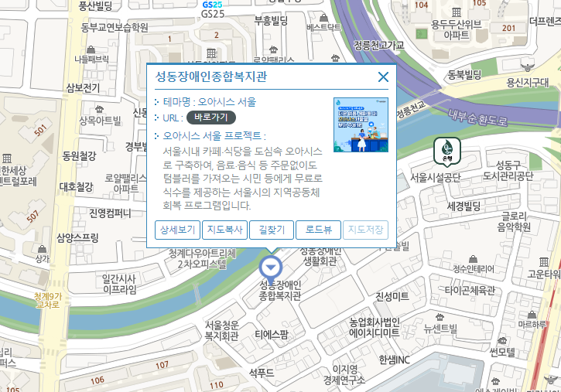Click the 삼양스프링 label
This screenshot has width=561, height=392.
(77, 237)
